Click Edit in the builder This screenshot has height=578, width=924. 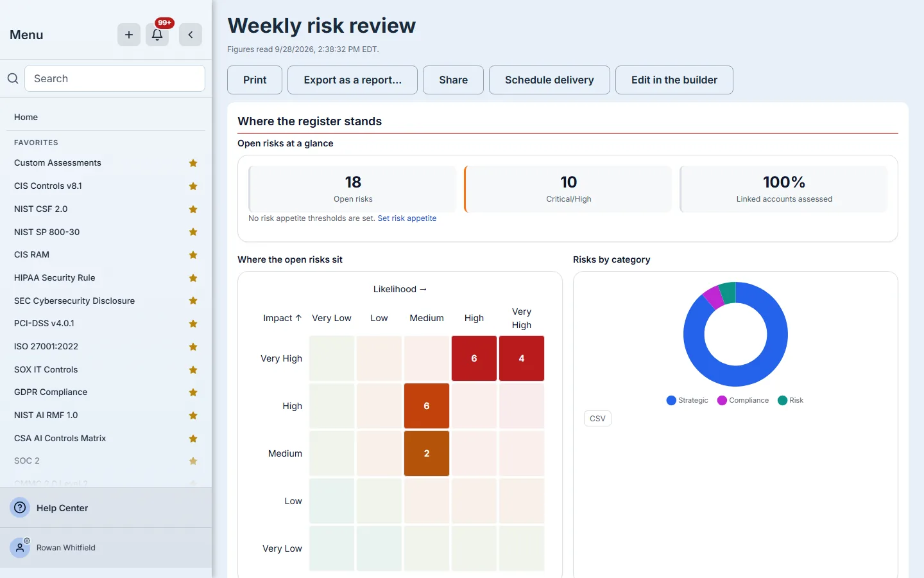(674, 80)
